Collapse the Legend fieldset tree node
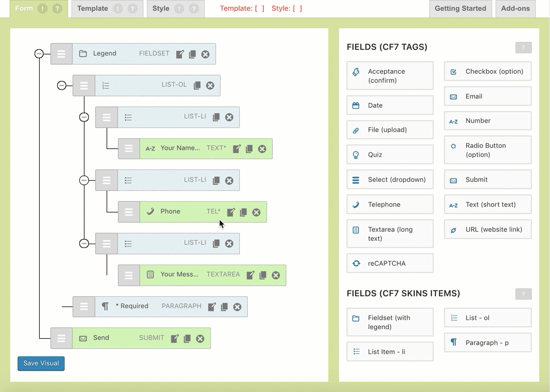 (x=39, y=54)
